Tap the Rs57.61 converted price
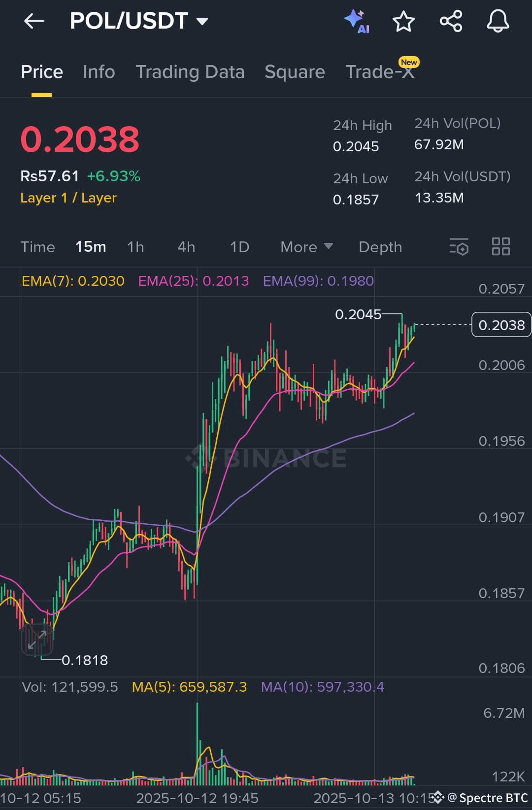Viewport: 532px width, 810px height. click(50, 176)
